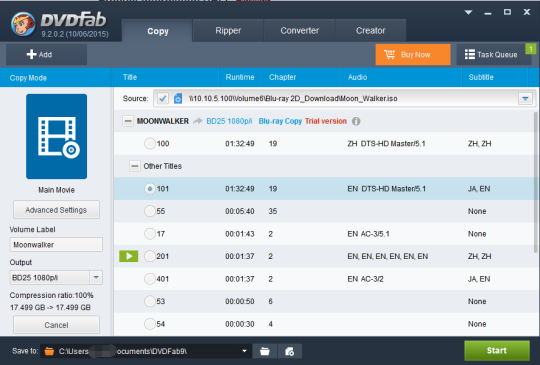Click the BD25 1080p/i output link

pos(229,121)
